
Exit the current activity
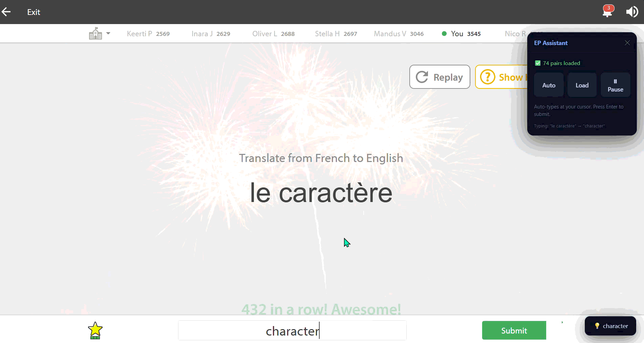click(34, 12)
